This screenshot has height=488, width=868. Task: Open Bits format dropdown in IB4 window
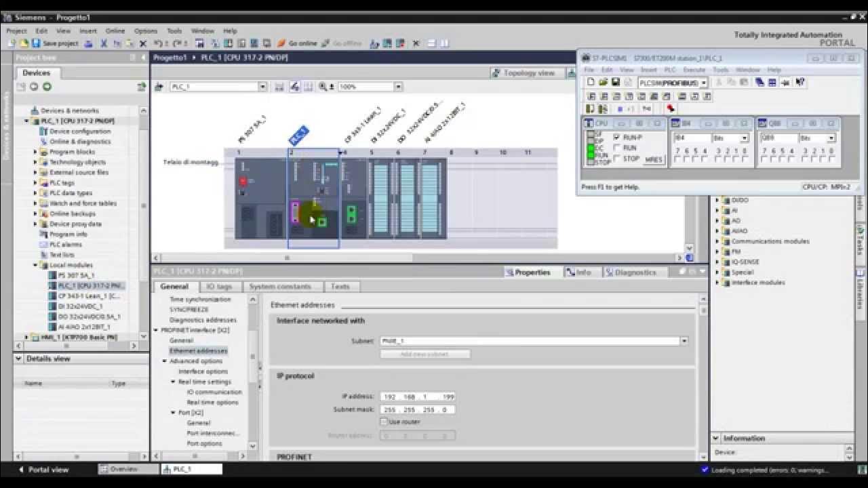click(745, 138)
